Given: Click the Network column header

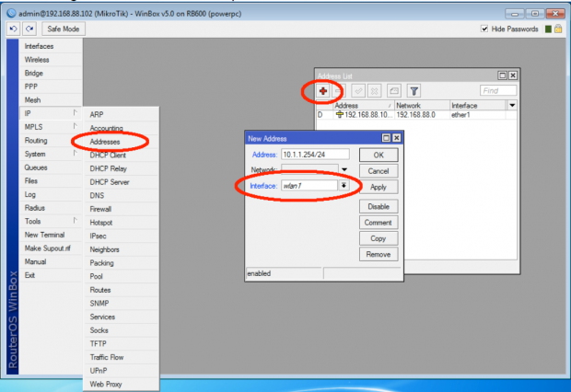Looking at the screenshot, I should (x=422, y=106).
